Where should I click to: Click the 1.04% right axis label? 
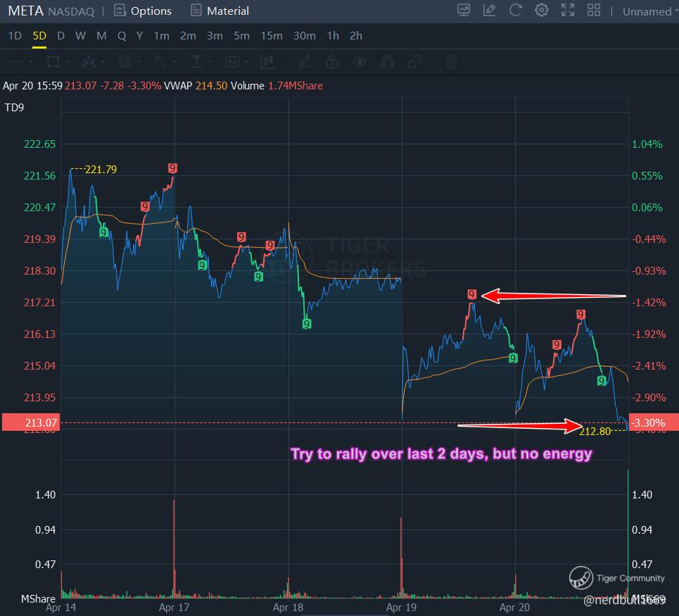pyautogui.click(x=647, y=144)
